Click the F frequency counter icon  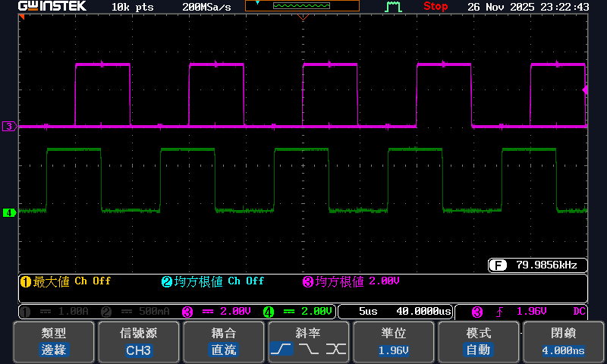pos(498,265)
